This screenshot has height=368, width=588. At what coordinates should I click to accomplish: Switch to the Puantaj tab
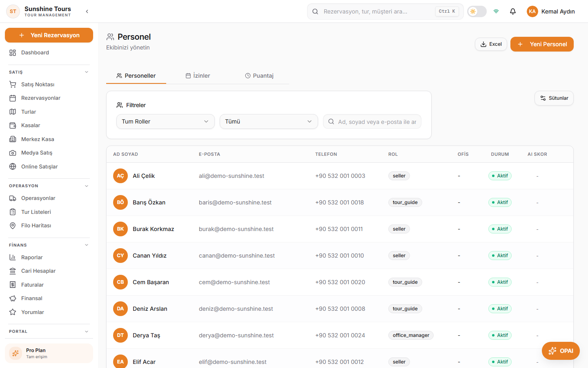click(259, 76)
